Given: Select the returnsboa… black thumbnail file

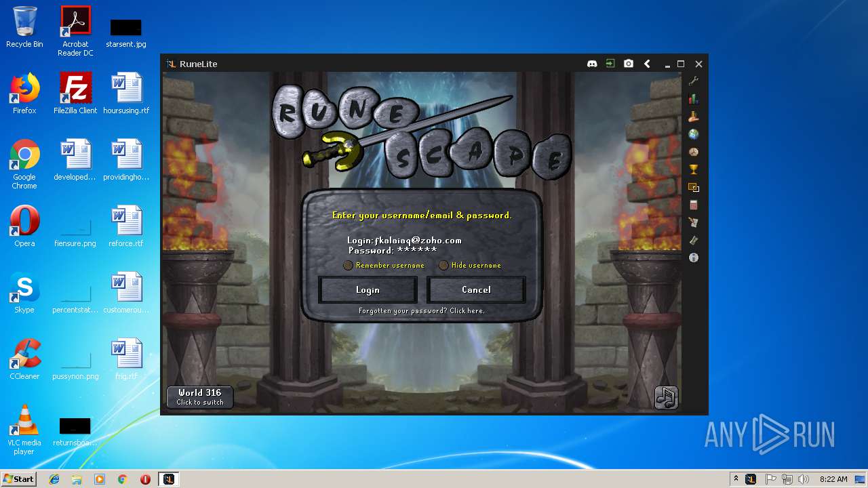Looking at the screenshot, I should tap(75, 432).
